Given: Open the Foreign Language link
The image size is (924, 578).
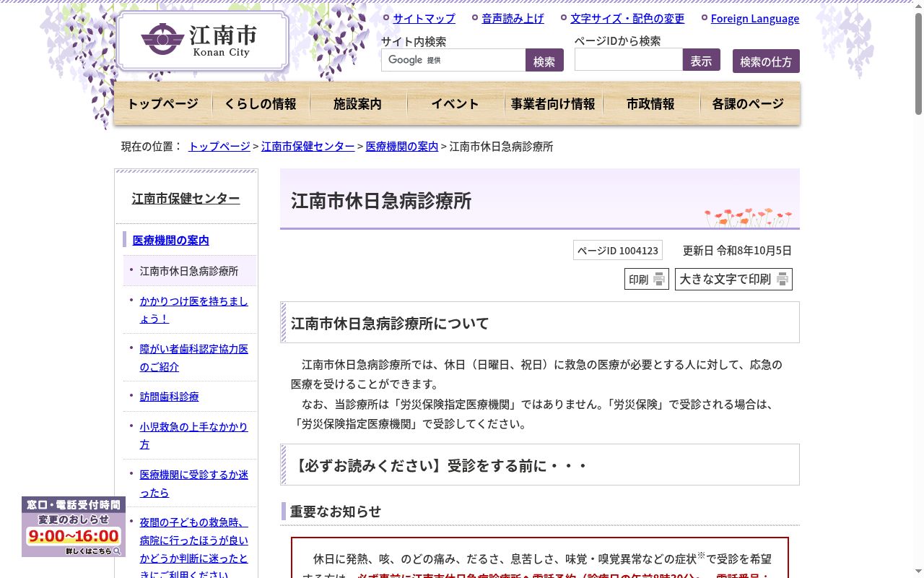Looking at the screenshot, I should (x=755, y=19).
